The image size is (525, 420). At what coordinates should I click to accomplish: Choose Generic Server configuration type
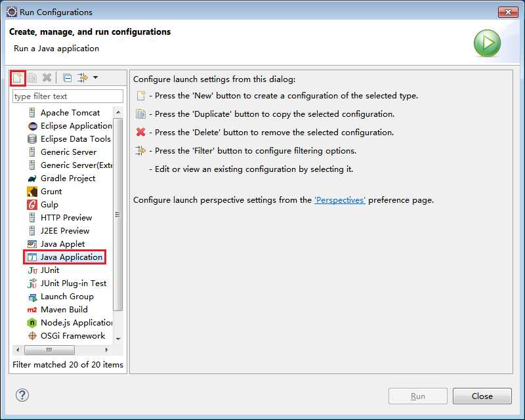[69, 152]
